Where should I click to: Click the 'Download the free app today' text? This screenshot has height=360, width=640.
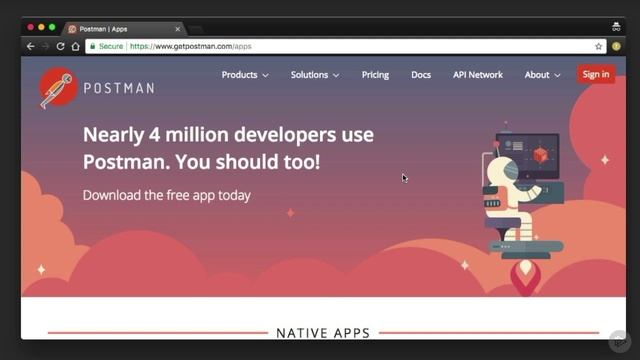(167, 195)
